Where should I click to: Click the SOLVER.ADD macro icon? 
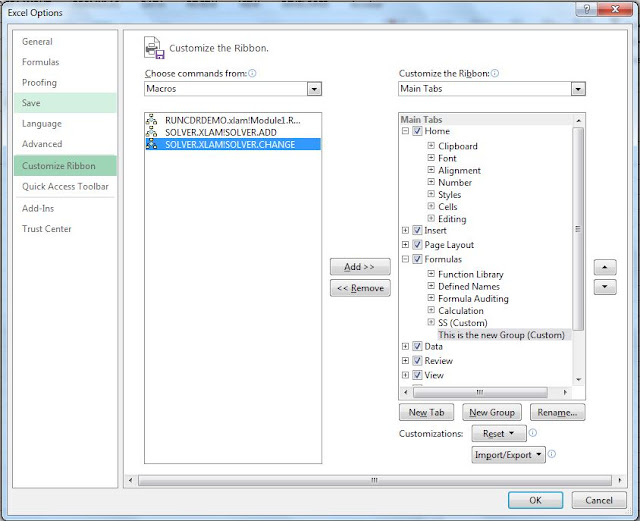pyautogui.click(x=152, y=132)
